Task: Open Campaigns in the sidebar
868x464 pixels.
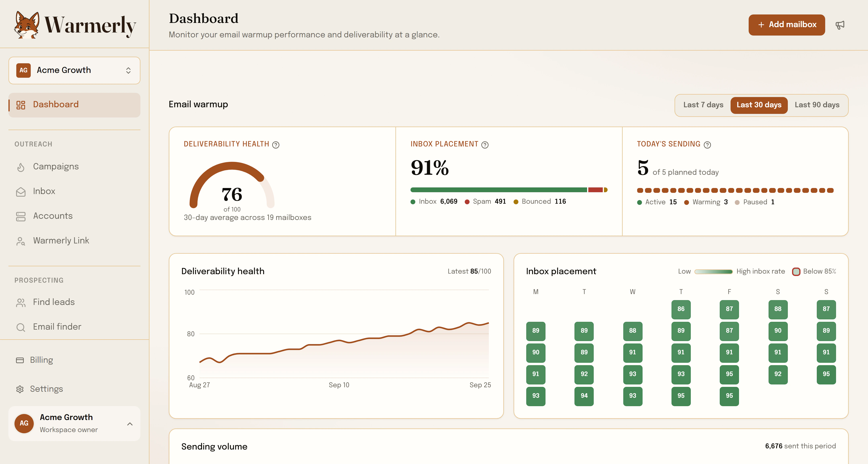Action: 74,167
